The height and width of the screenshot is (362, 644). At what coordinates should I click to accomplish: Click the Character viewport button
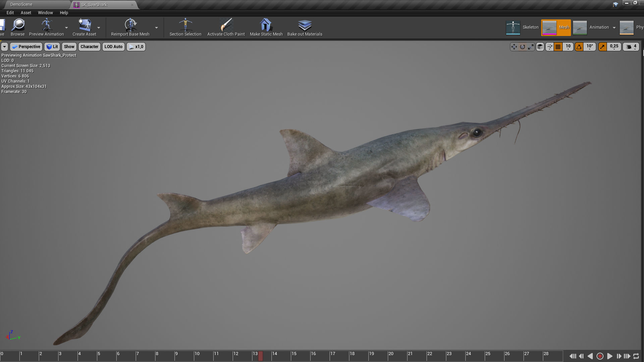[89, 47]
